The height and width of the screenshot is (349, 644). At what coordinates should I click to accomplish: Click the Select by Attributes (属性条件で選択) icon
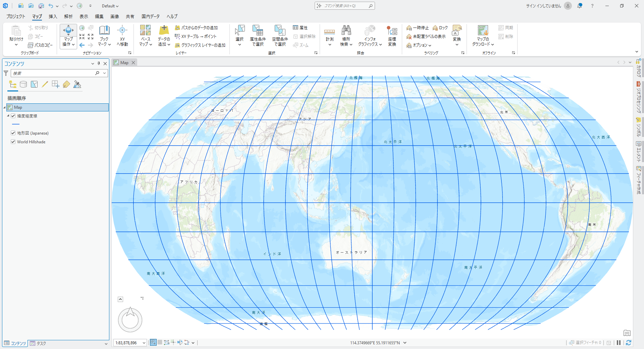pyautogui.click(x=258, y=31)
